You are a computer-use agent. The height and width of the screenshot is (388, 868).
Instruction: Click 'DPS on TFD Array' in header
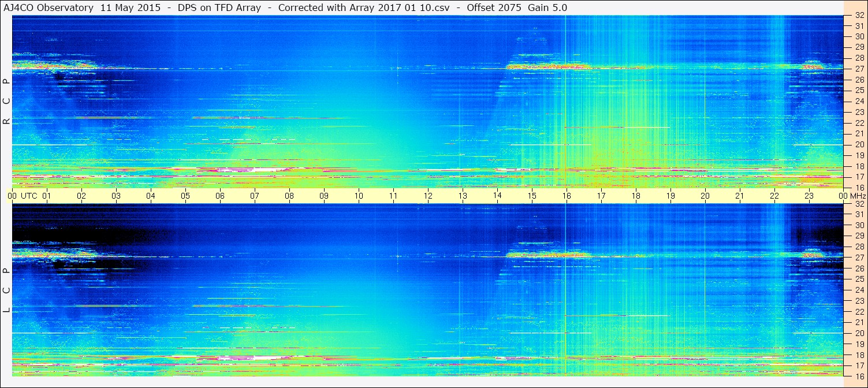tap(219, 8)
